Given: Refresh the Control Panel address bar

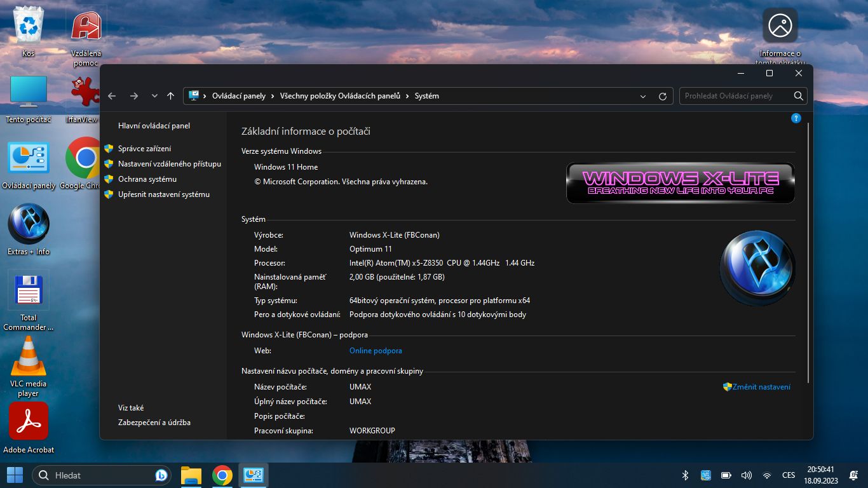Looking at the screenshot, I should [x=663, y=96].
